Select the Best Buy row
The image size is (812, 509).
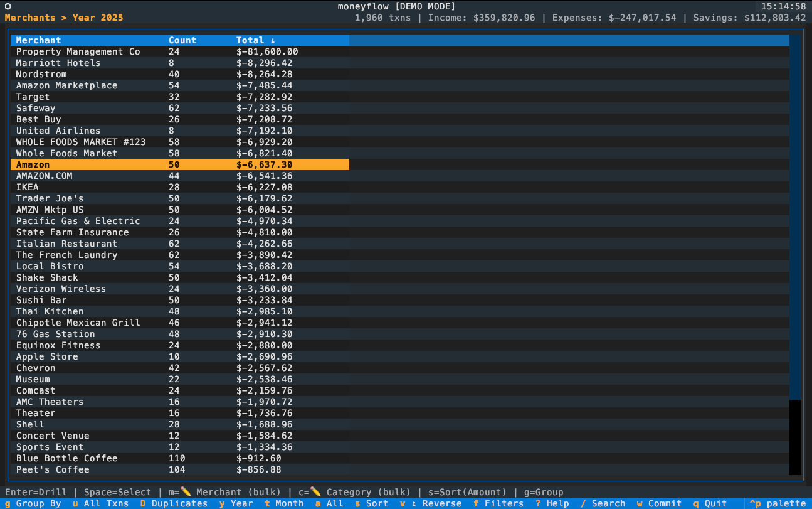[x=180, y=119]
